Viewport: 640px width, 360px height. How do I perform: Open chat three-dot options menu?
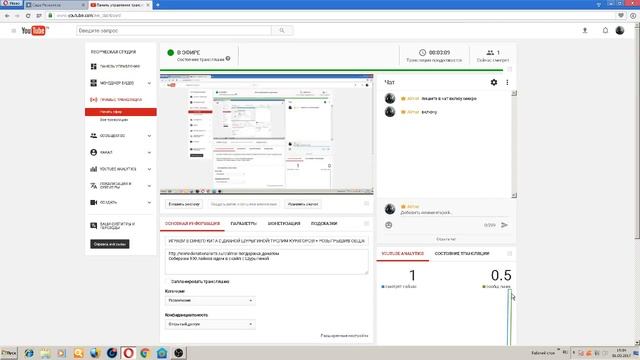click(507, 82)
